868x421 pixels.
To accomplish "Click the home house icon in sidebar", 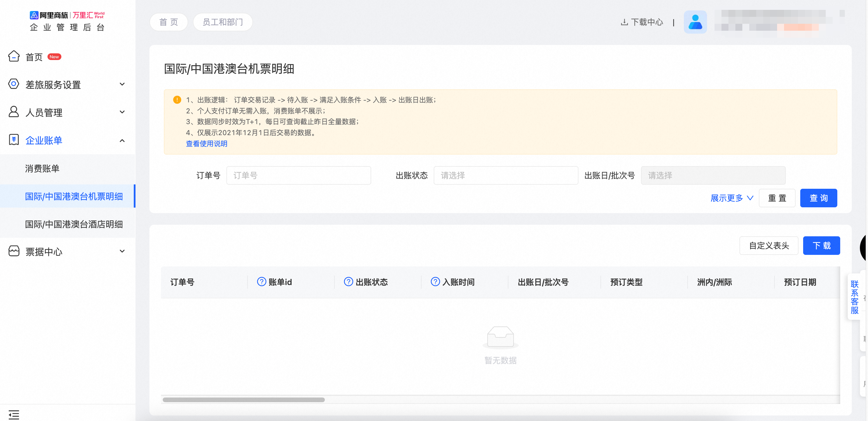I will pos(14,56).
